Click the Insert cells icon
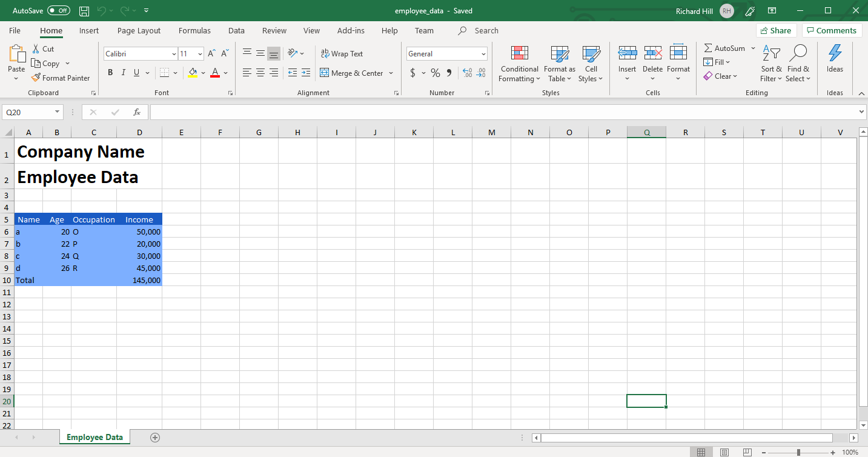 pyautogui.click(x=628, y=53)
